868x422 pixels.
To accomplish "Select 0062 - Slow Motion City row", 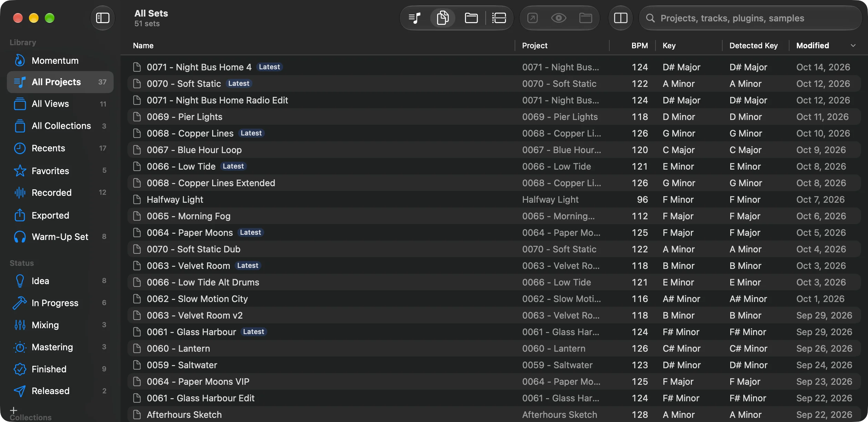I will (x=494, y=299).
